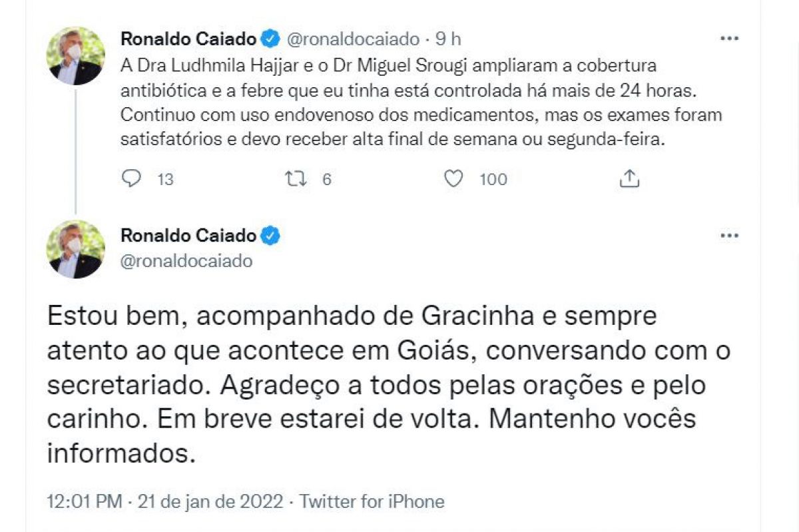Click the verified badge in main tweet
The width and height of the screenshot is (799, 532).
click(270, 235)
